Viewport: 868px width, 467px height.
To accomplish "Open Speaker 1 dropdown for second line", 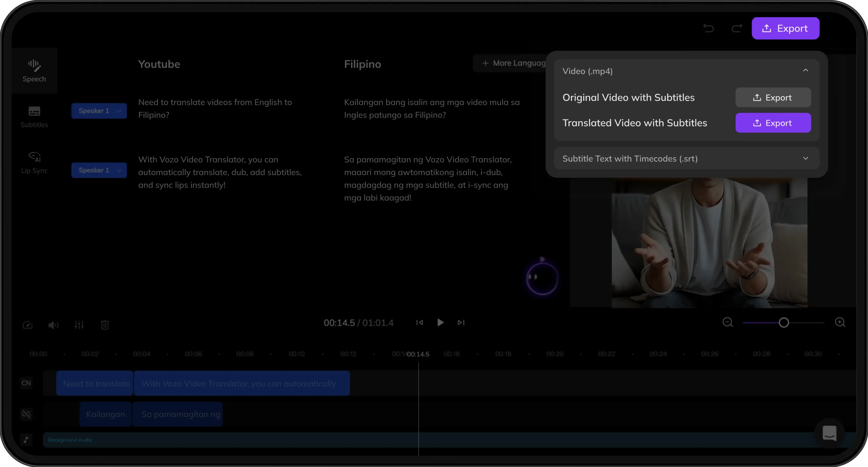I will pyautogui.click(x=99, y=170).
